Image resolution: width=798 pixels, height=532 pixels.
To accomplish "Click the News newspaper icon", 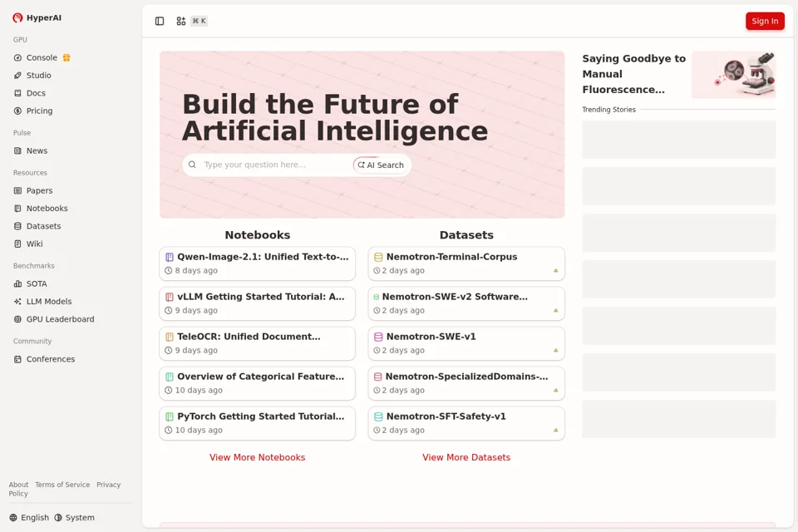I will pos(17,150).
